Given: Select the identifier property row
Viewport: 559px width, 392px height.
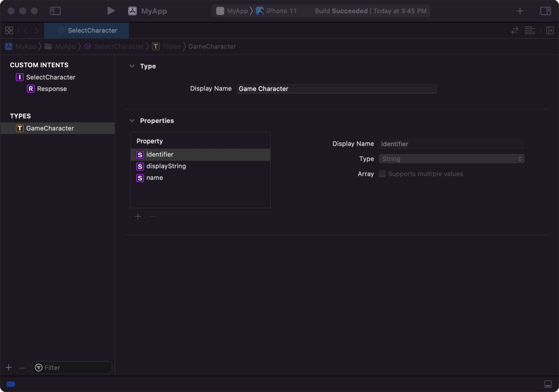Looking at the screenshot, I should pyautogui.click(x=200, y=154).
